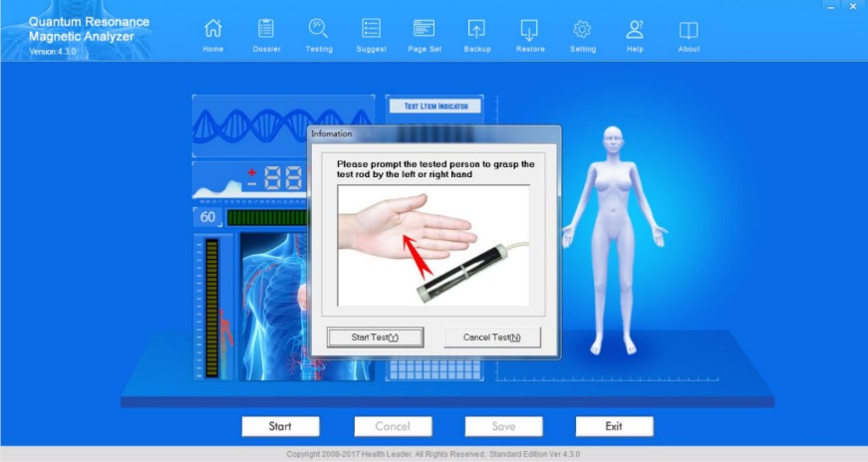Click the female body model figure
This screenshot has height=462, width=868.
tap(613, 239)
